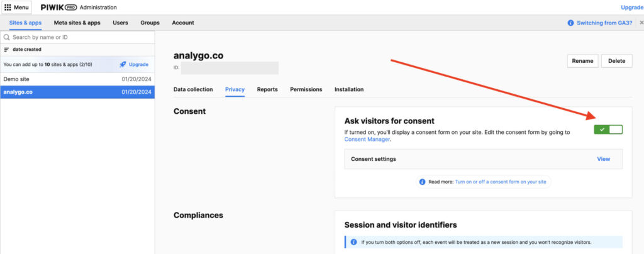
Task: Click the Piwik PRO logo
Action: pyautogui.click(x=58, y=8)
